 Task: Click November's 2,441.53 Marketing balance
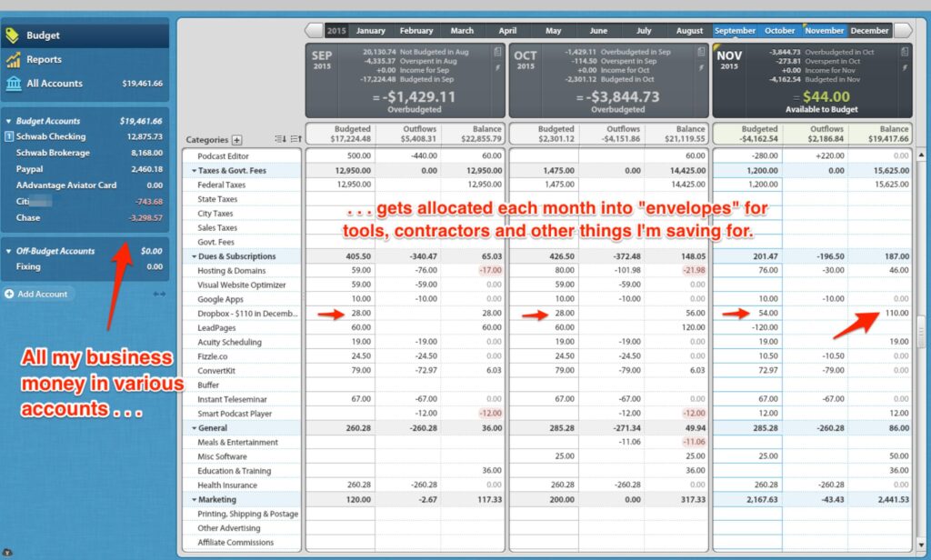click(893, 500)
